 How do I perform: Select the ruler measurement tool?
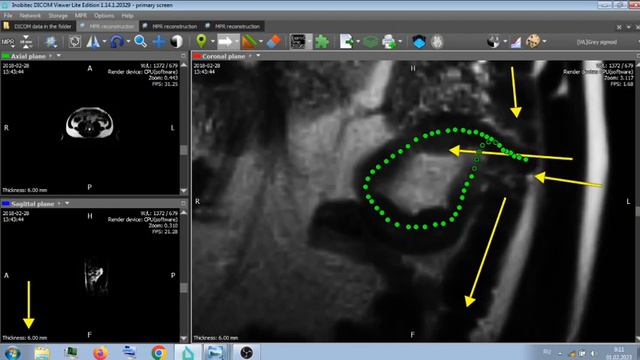tap(249, 42)
